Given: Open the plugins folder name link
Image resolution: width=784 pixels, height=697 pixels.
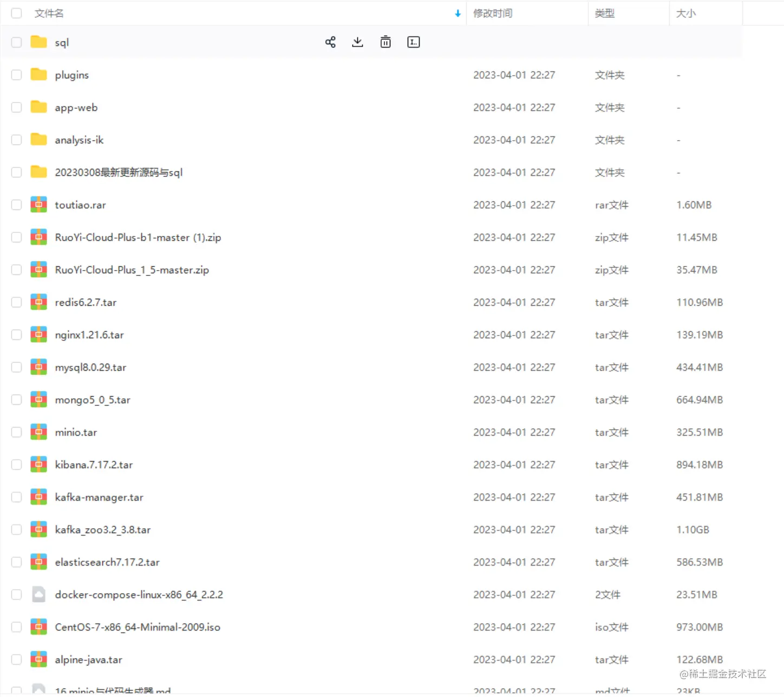Looking at the screenshot, I should 71,75.
